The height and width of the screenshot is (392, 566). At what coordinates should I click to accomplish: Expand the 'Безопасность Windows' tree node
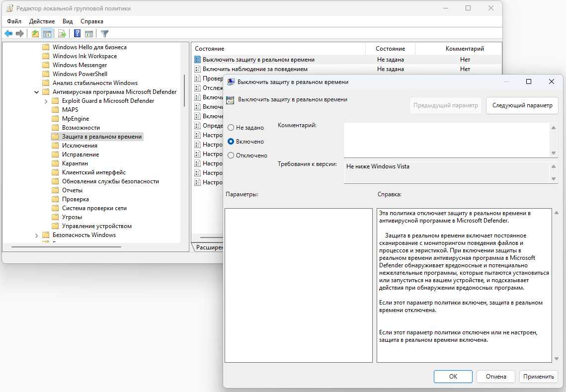[36, 235]
